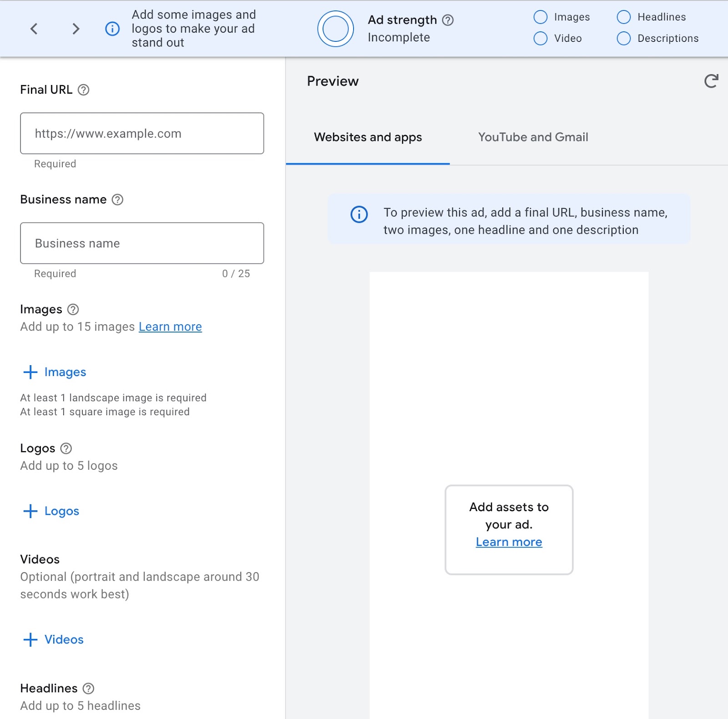Screen dimensions: 728x719
Task: Select the Images ad strength indicator
Action: pyautogui.click(x=540, y=17)
